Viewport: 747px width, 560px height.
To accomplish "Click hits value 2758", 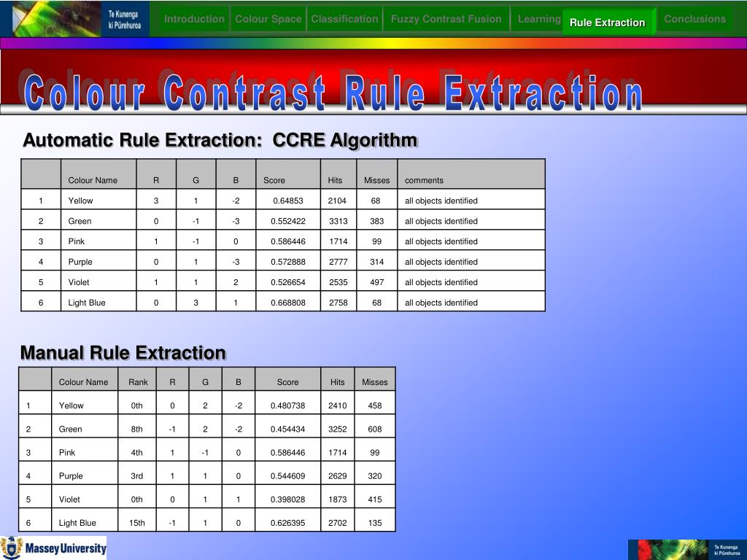I will [x=338, y=303].
